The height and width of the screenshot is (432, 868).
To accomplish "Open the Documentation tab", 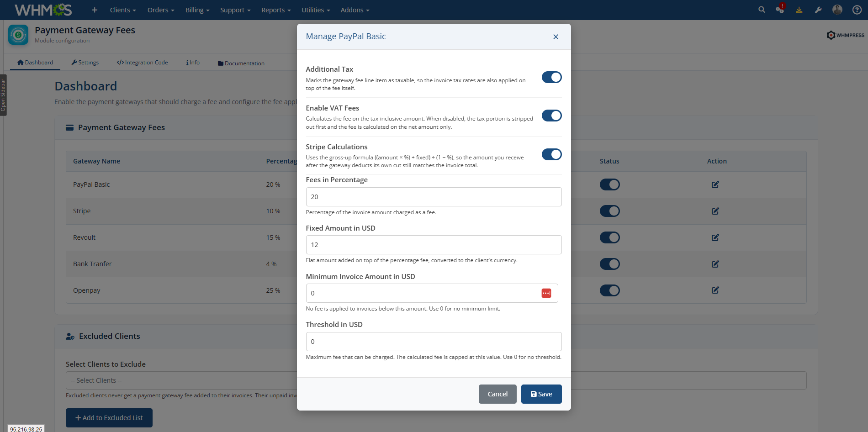I will click(241, 63).
